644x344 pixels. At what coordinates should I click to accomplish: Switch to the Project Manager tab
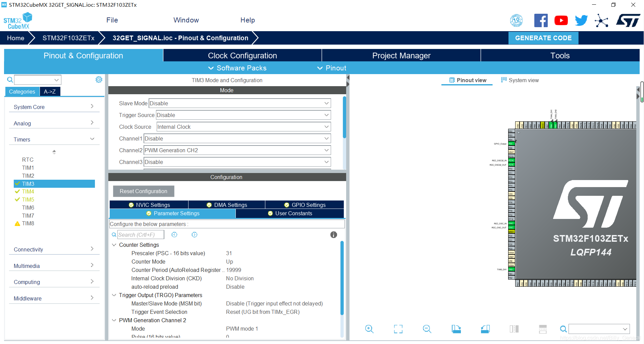401,55
